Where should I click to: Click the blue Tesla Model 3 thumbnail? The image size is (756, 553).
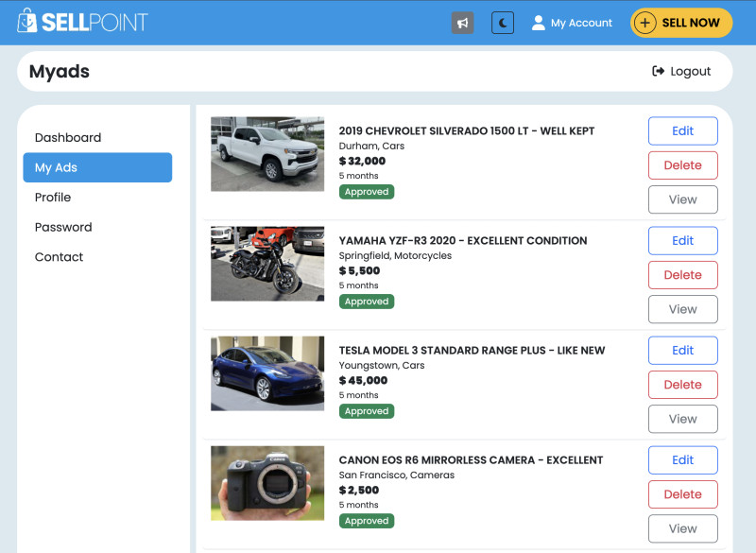267,373
